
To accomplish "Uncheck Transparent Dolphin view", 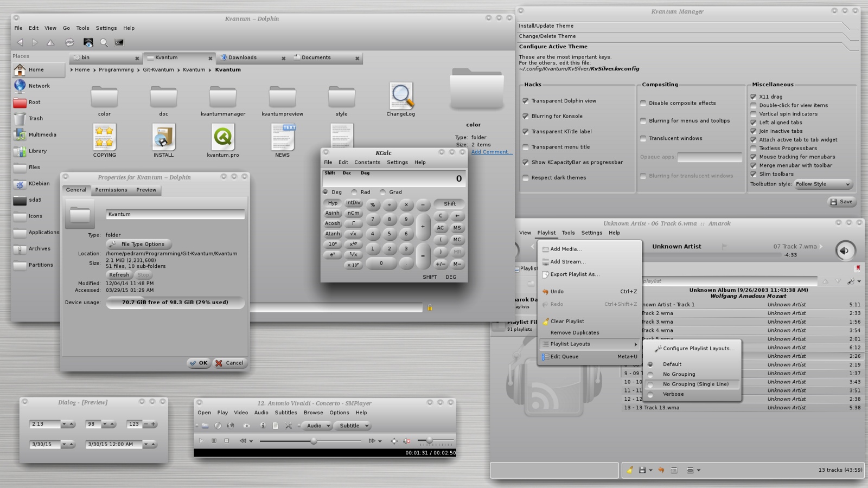I will [525, 101].
